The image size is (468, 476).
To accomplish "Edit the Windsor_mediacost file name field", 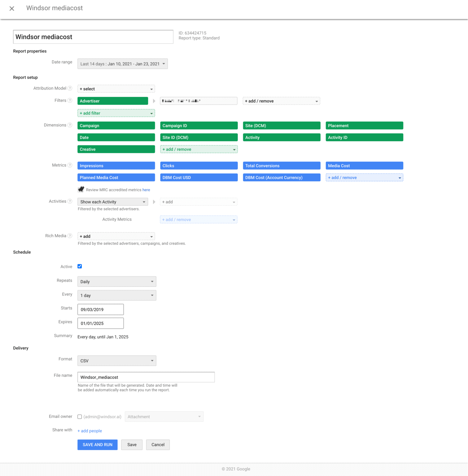I will pyautogui.click(x=146, y=377).
